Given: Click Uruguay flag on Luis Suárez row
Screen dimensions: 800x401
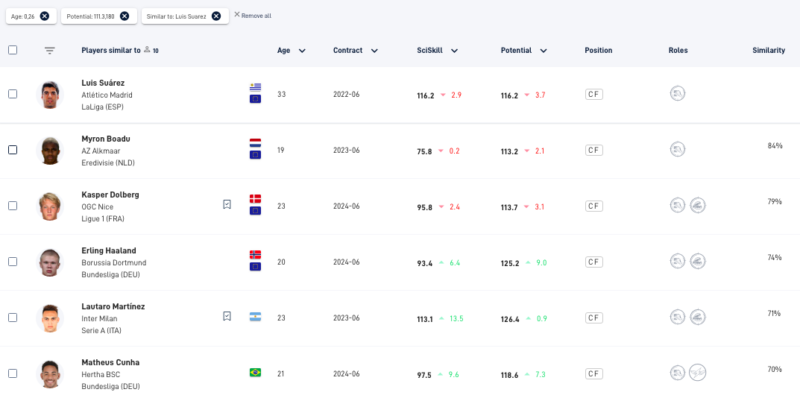Looking at the screenshot, I should coord(255,87).
